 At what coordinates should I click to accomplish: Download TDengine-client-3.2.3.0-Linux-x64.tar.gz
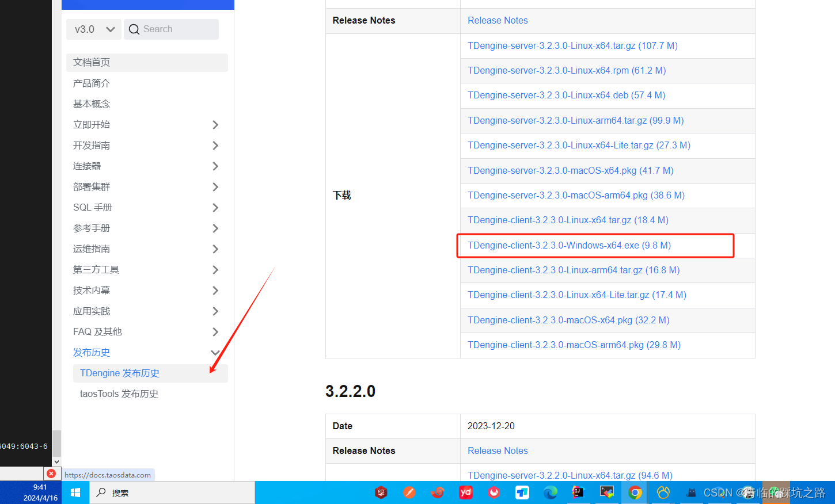[x=568, y=220]
